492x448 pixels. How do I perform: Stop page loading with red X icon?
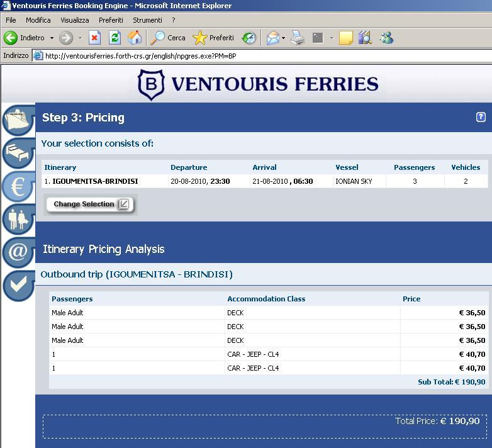(x=94, y=38)
